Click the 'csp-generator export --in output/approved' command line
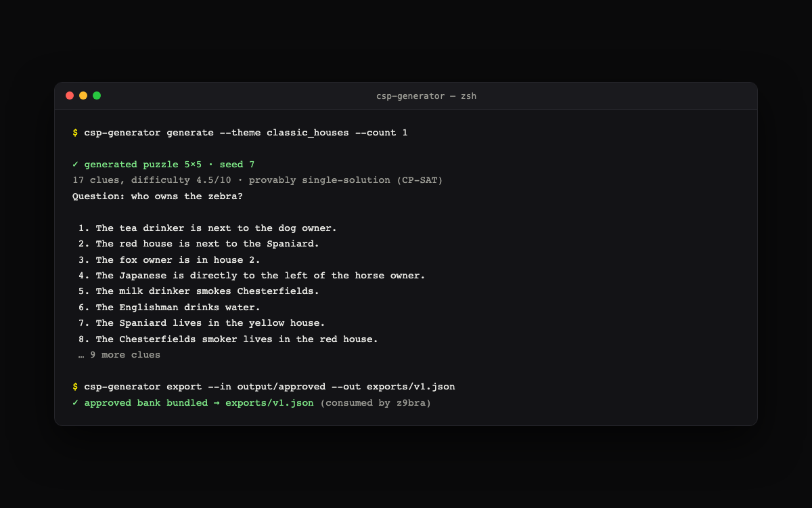 (264, 387)
